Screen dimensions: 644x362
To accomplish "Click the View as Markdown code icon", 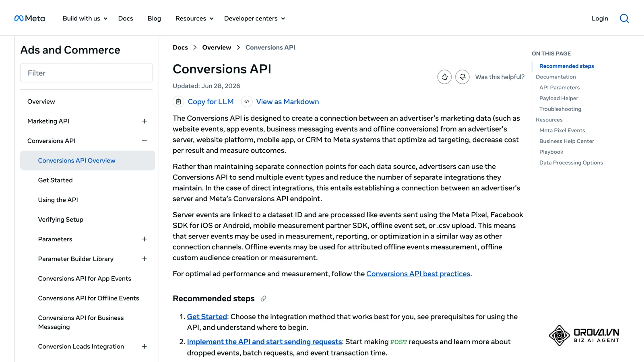I will pyautogui.click(x=247, y=102).
